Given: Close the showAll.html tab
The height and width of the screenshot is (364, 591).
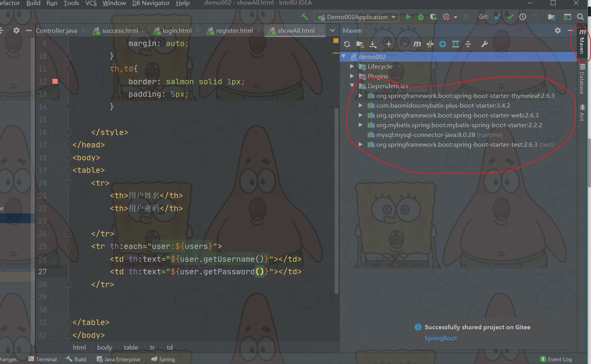Looking at the screenshot, I should click(x=320, y=30).
